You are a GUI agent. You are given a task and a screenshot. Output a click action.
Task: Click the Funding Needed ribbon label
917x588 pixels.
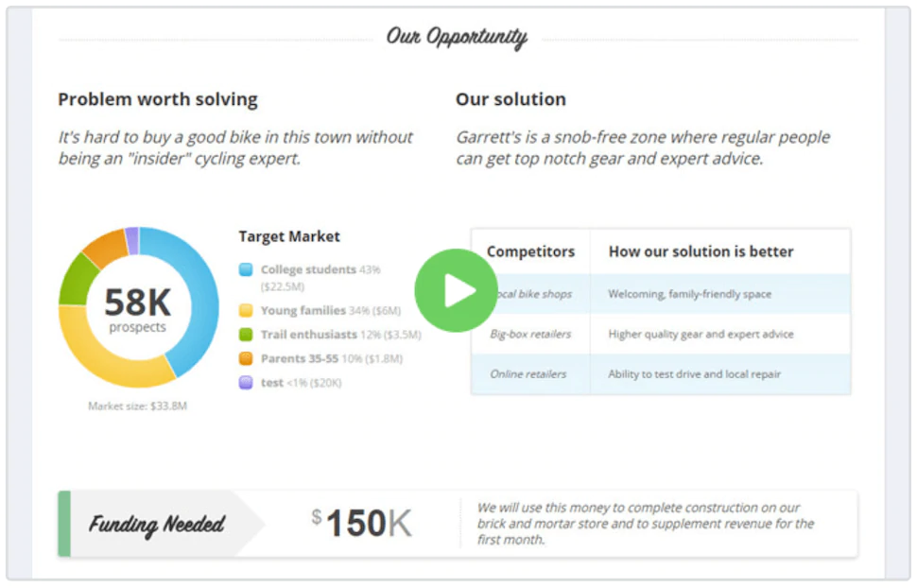[x=157, y=524]
